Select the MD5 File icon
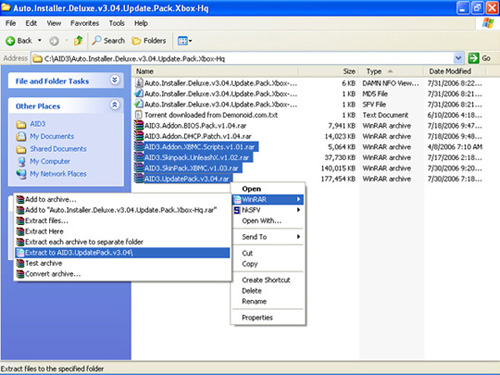500x375 pixels. (139, 94)
